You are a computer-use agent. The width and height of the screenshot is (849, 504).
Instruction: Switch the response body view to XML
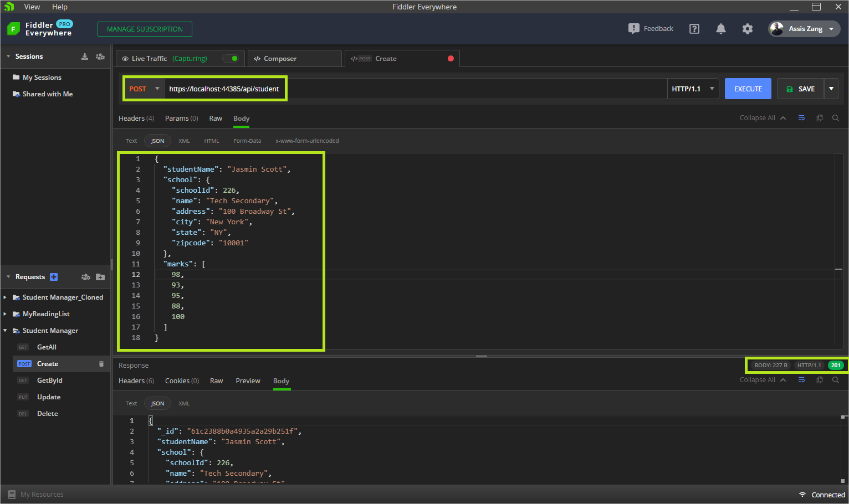(184, 403)
